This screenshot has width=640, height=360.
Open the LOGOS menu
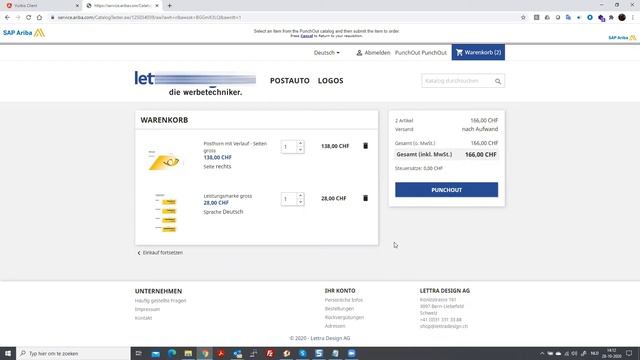point(331,81)
